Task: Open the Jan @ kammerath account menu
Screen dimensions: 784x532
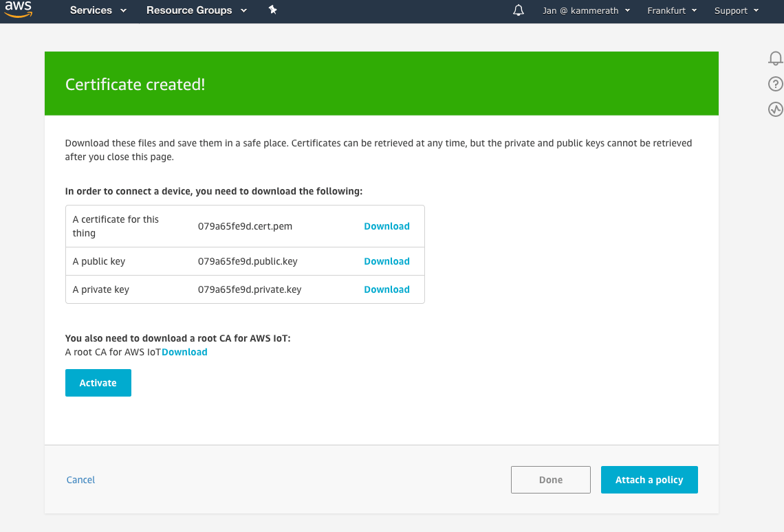Action: (586, 10)
